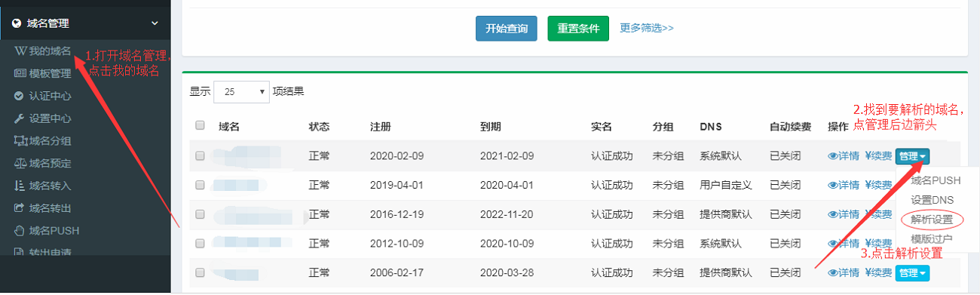Click the 开始查询 button
The height and width of the screenshot is (295, 980).
[507, 28]
